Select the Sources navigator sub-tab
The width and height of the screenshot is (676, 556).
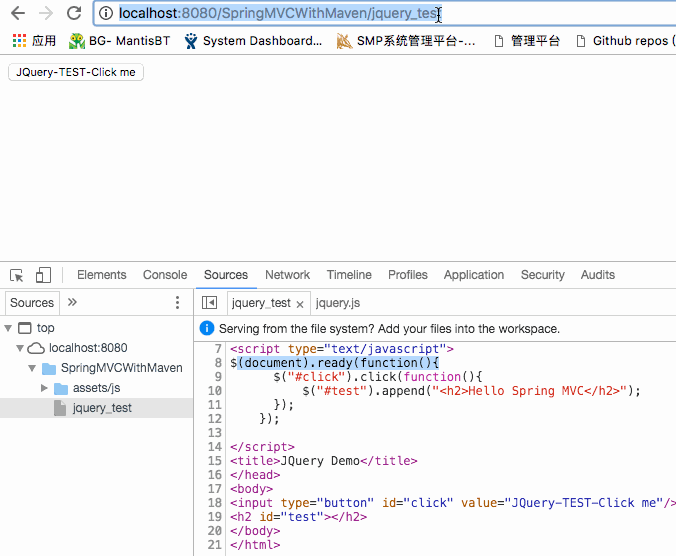(32, 303)
